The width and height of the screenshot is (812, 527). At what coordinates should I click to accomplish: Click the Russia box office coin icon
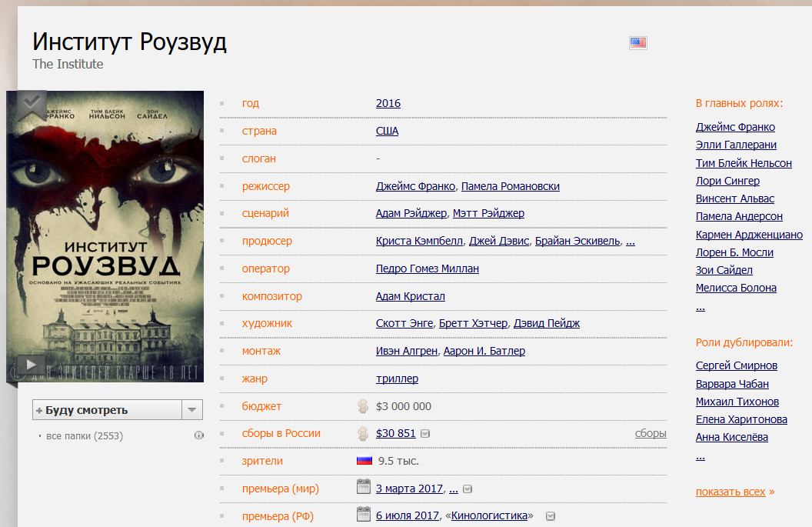(364, 434)
